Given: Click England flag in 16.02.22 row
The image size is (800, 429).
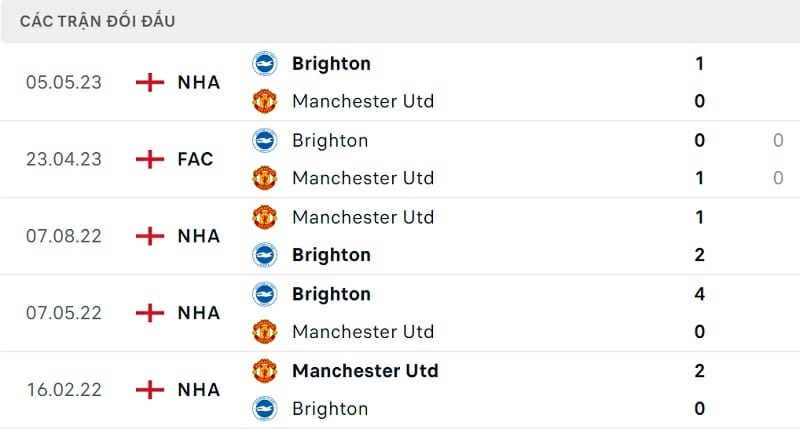Looking at the screenshot, I should [150, 390].
